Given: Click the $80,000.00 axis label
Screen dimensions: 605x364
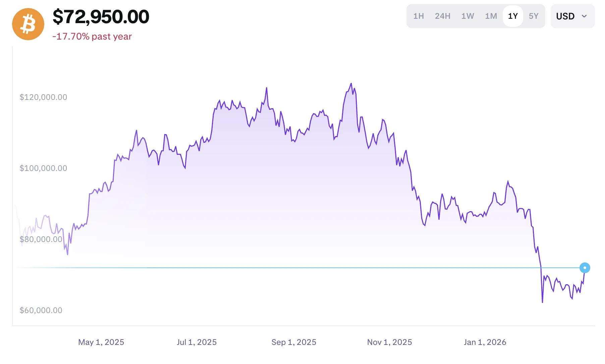Looking at the screenshot, I should tap(41, 239).
